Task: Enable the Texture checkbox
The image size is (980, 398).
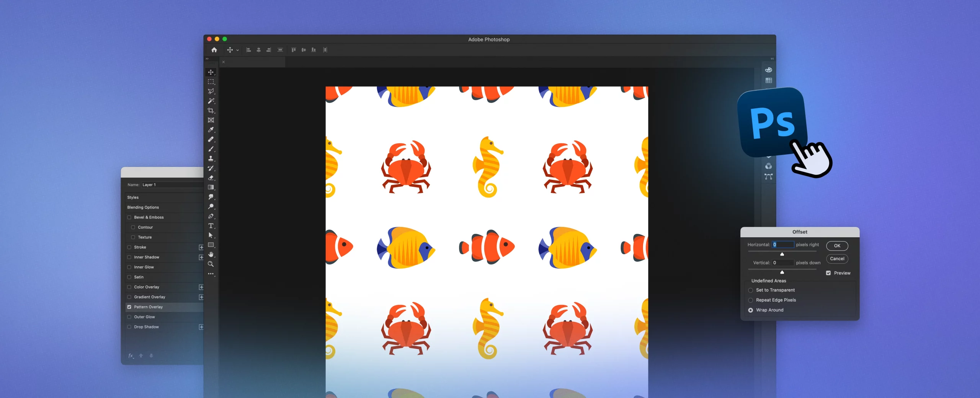Action: coord(133,237)
